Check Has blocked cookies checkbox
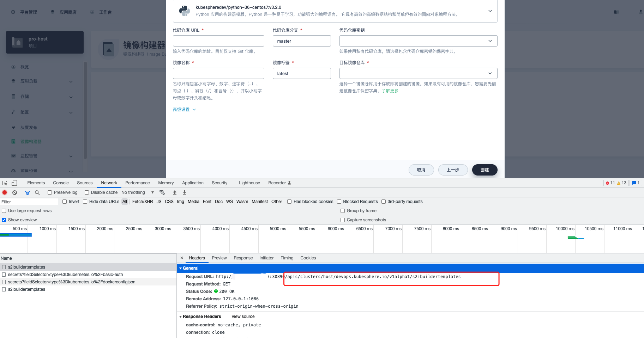Image resolution: width=644 pixels, height=338 pixels. (x=289, y=202)
